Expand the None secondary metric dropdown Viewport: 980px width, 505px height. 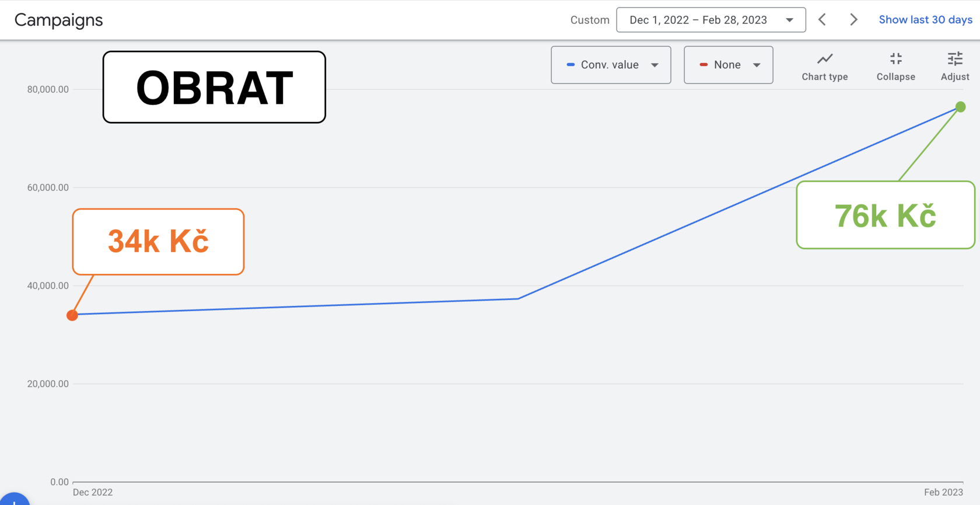point(728,65)
